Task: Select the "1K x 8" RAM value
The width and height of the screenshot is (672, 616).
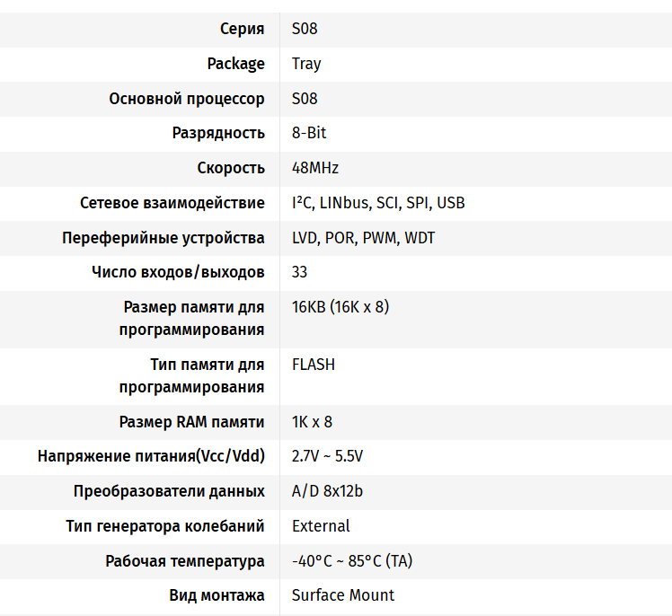Action: (x=312, y=422)
